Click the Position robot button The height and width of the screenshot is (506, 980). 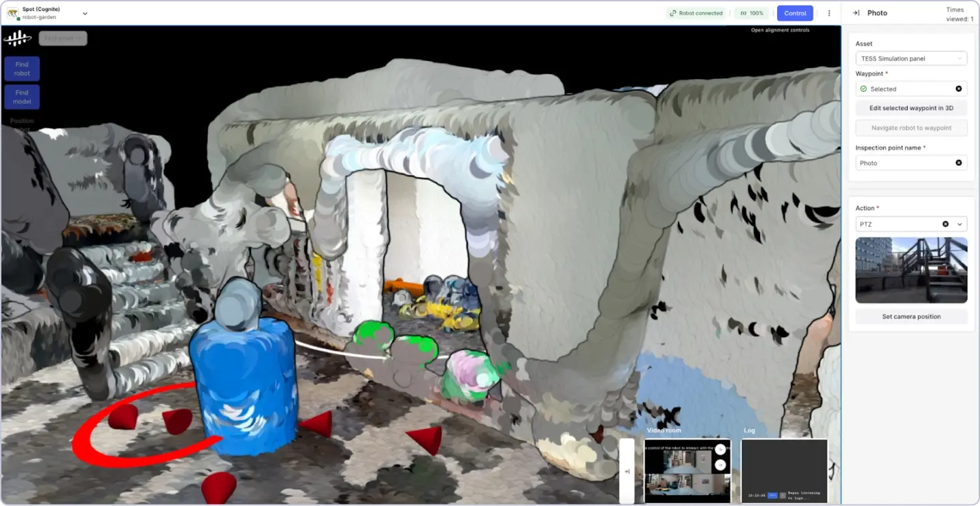[x=22, y=124]
